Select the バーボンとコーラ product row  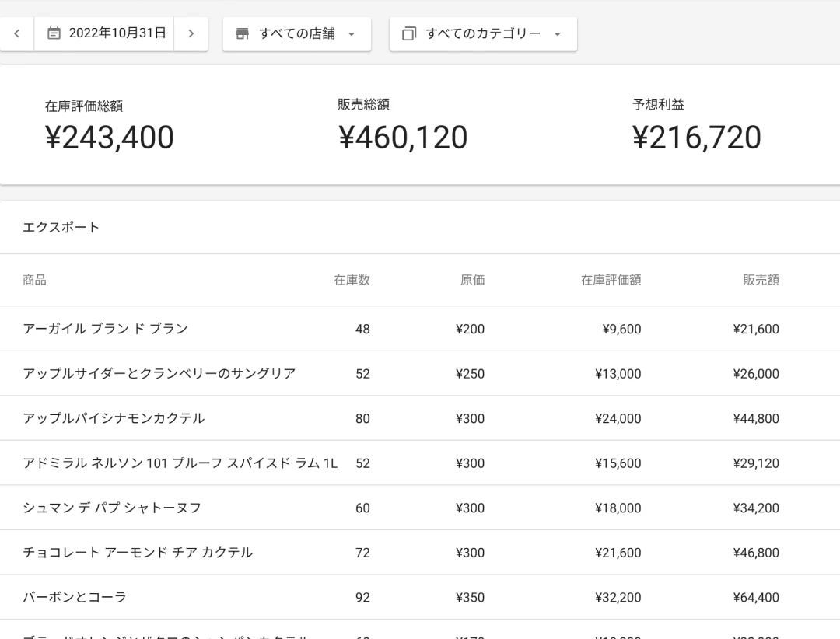click(74, 597)
